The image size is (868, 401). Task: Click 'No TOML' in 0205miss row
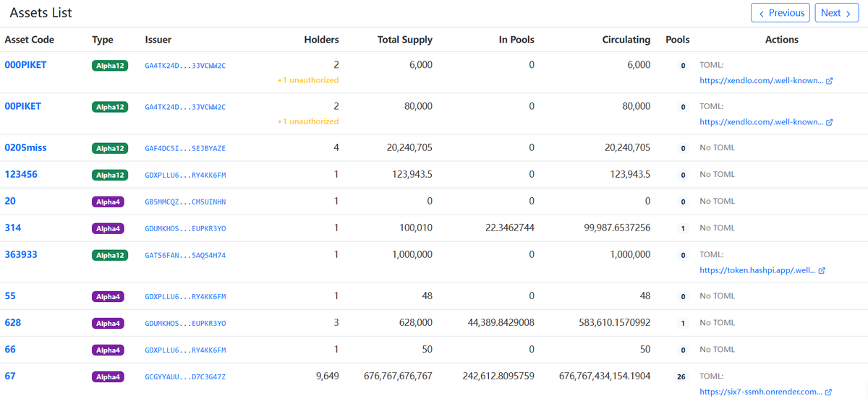pos(718,148)
